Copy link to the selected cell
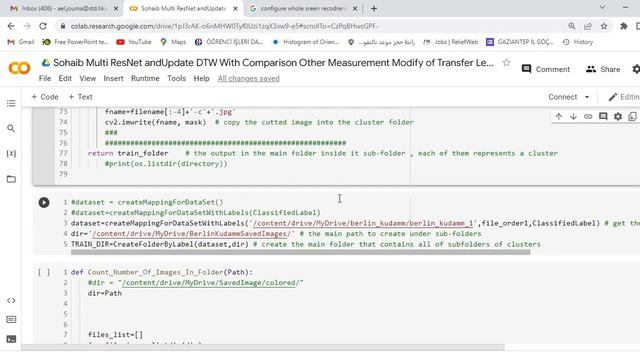The width and height of the screenshot is (640, 360). coord(588,117)
